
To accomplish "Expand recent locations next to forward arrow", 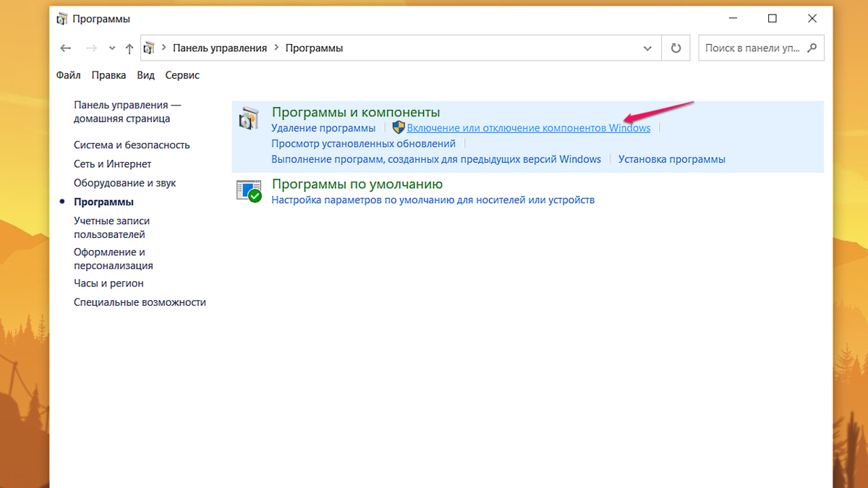I will coord(111,47).
